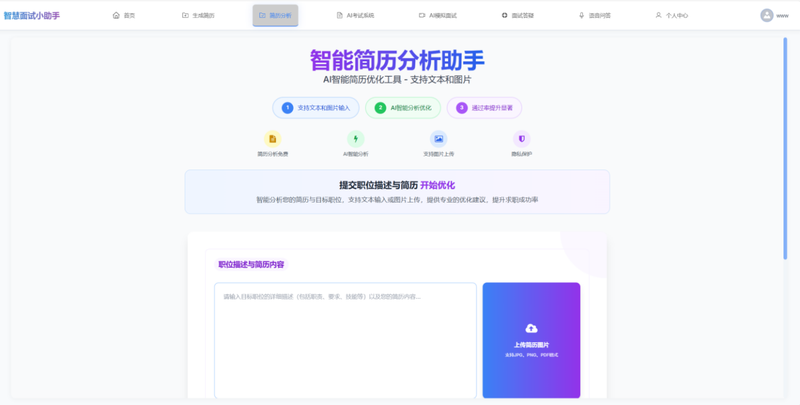Image resolution: width=800 pixels, height=405 pixels.
Task: Click step 3 pill 通过率提升显著
Action: point(484,108)
